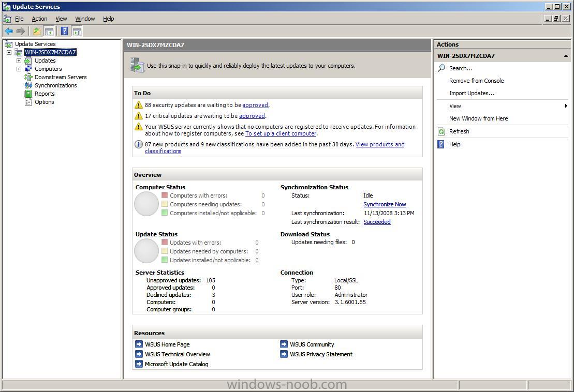The image size is (574, 392).
Task: Click the server version 3.1.6001.65 value
Action: (x=350, y=302)
